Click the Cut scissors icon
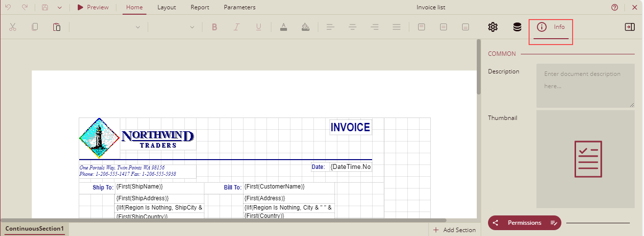This screenshot has width=644, height=236. 13,27
